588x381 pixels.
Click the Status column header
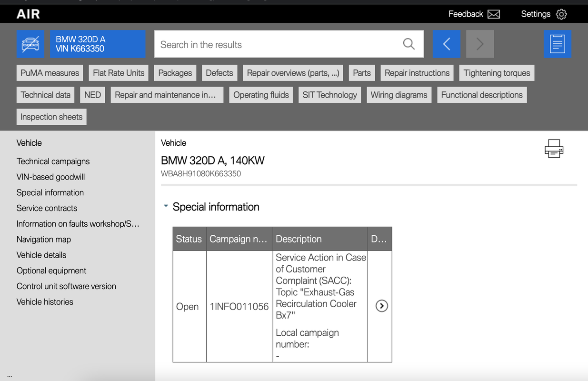(189, 239)
